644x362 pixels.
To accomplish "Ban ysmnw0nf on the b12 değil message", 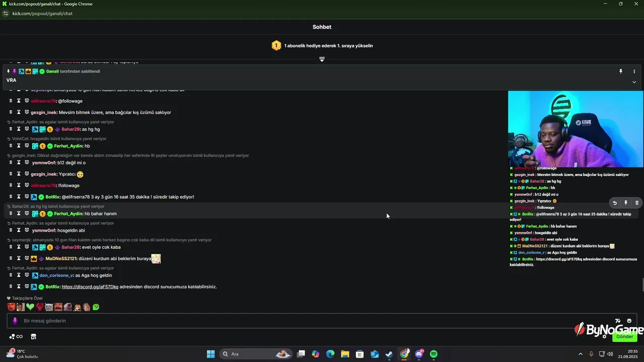I will click(27, 162).
